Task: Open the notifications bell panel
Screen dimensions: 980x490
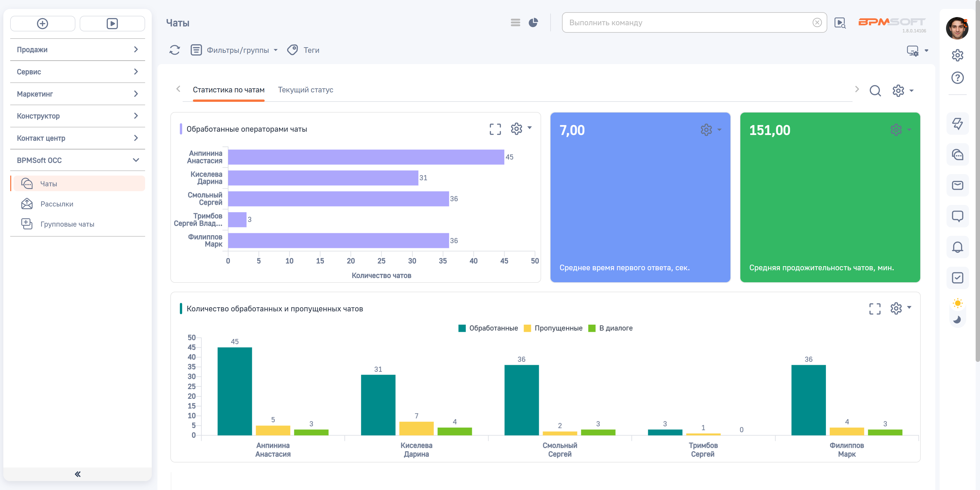Action: (x=957, y=247)
